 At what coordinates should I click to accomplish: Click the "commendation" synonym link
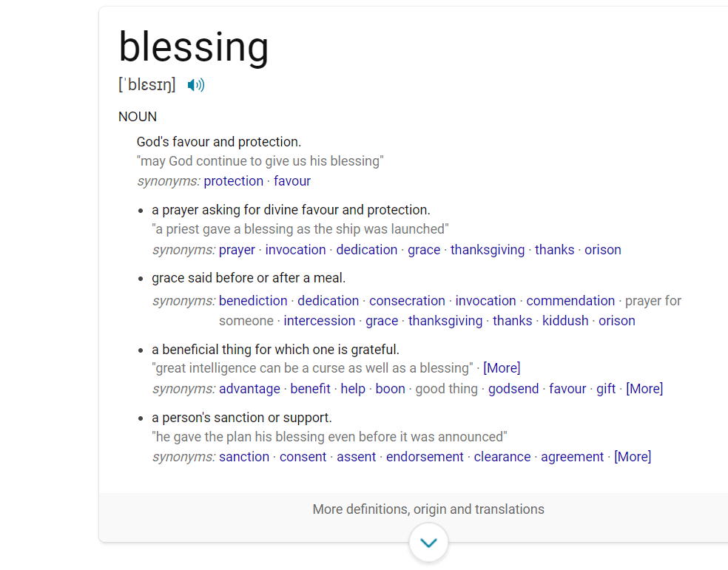pyautogui.click(x=570, y=301)
